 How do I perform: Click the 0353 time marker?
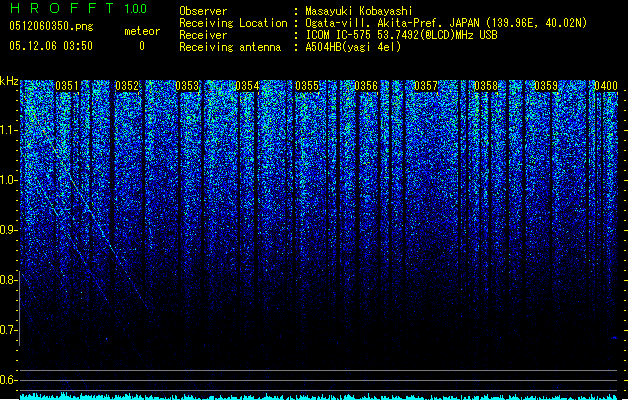click(x=187, y=86)
